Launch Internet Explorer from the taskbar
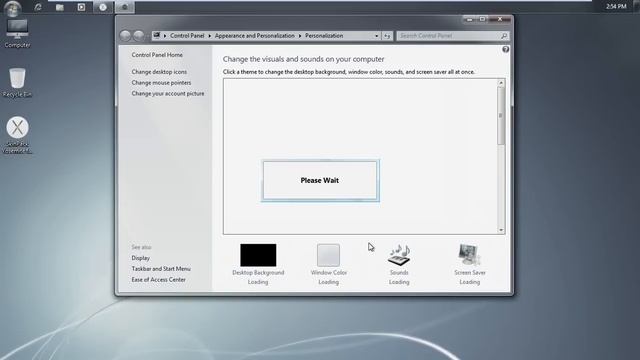 click(38, 7)
